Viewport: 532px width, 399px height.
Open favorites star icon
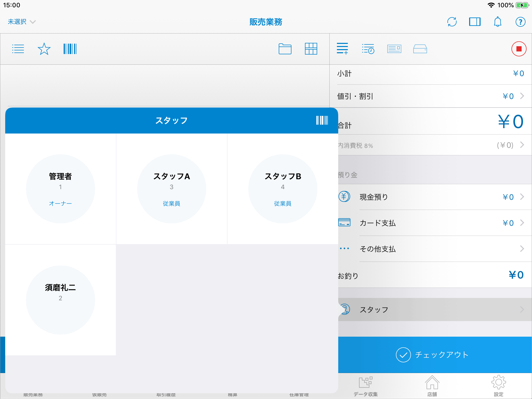44,49
